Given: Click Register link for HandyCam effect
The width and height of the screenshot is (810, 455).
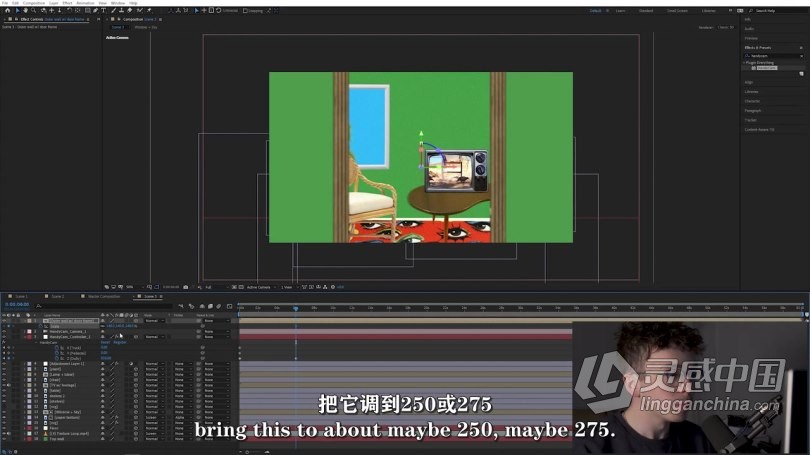Looking at the screenshot, I should click(x=120, y=342).
